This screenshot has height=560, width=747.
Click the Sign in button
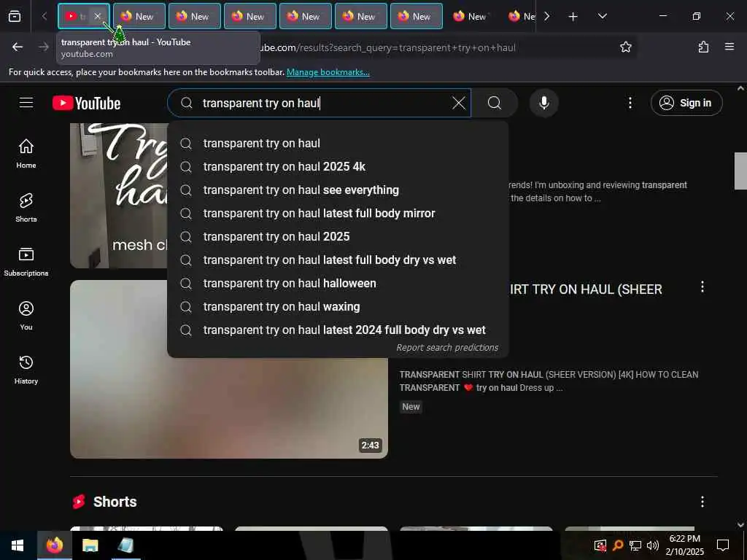click(686, 103)
